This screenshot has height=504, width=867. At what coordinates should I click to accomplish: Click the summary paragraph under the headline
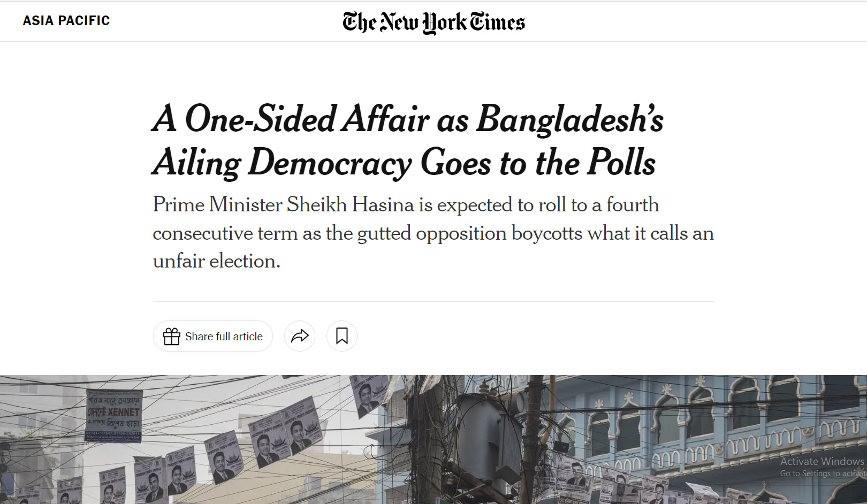click(433, 233)
